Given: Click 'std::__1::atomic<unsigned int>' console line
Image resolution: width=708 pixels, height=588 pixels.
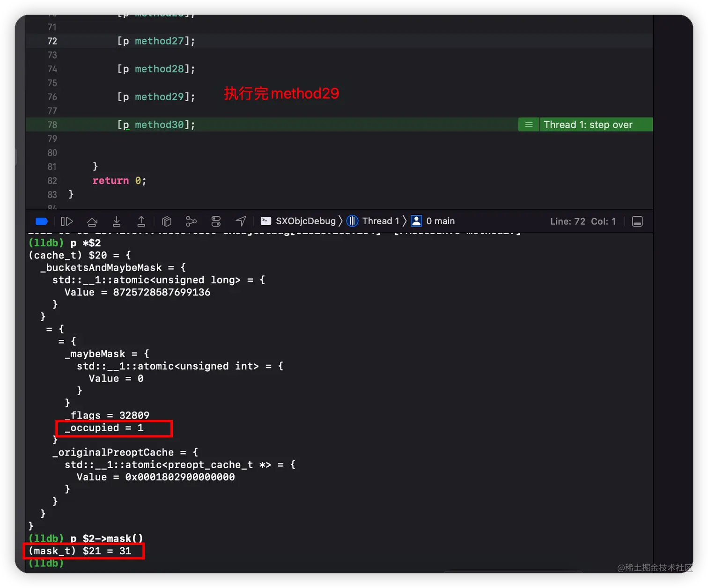Looking at the screenshot, I should [x=180, y=366].
